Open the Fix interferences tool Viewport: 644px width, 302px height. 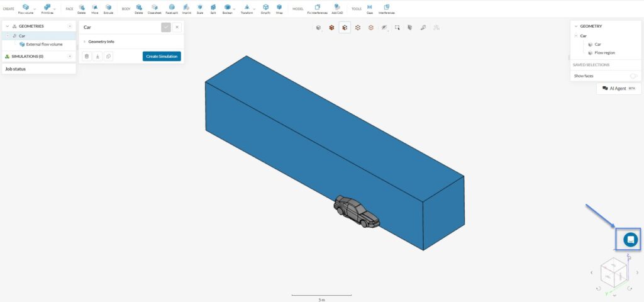tap(317, 9)
